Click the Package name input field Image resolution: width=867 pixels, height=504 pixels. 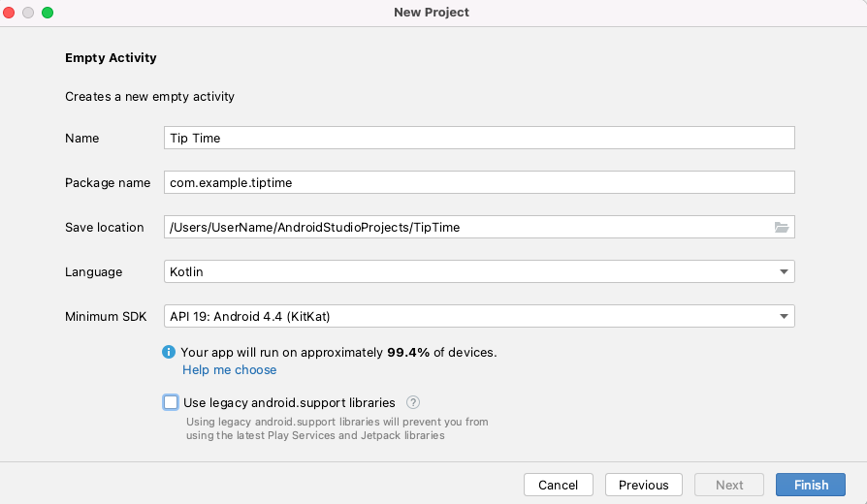point(479,182)
